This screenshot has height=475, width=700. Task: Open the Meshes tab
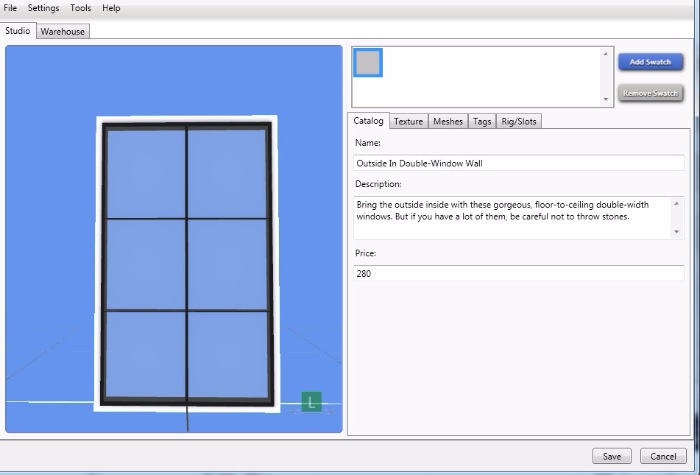448,121
